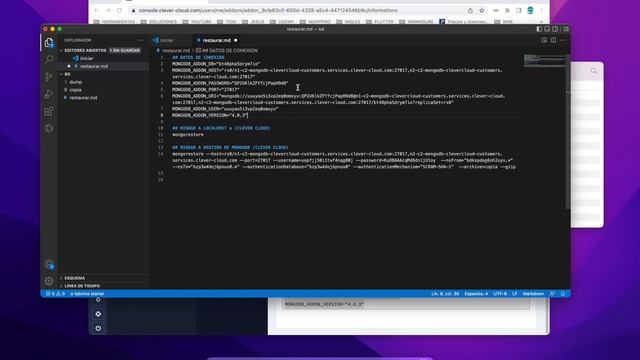
Task: Change the language mode from Markdown
Action: click(533, 294)
